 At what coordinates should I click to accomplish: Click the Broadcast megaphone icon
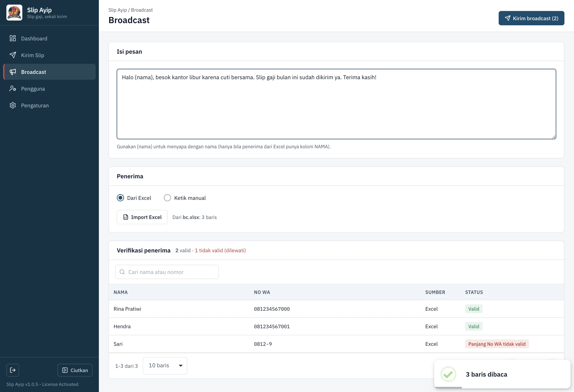13,72
